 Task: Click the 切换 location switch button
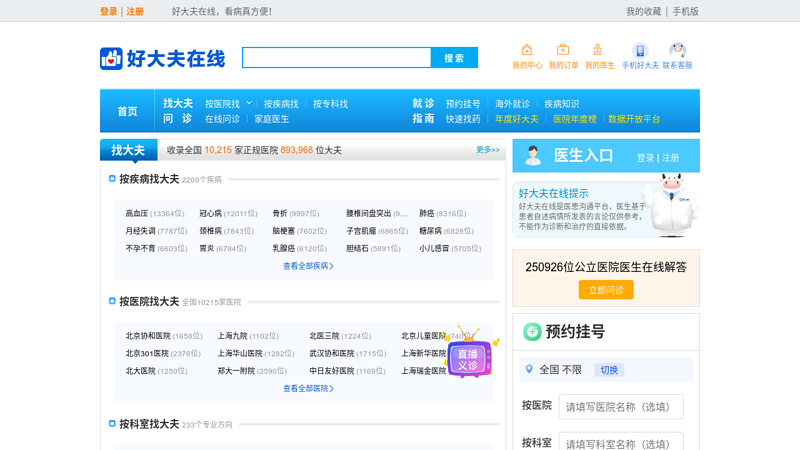point(609,370)
